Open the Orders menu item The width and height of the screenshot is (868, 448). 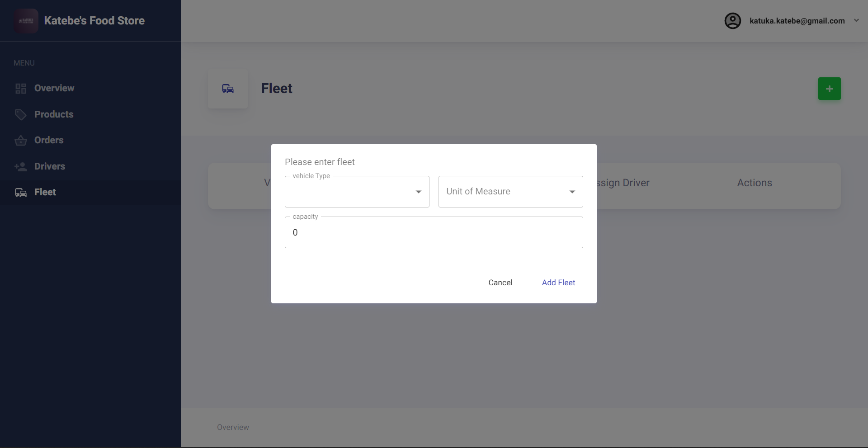click(x=49, y=140)
